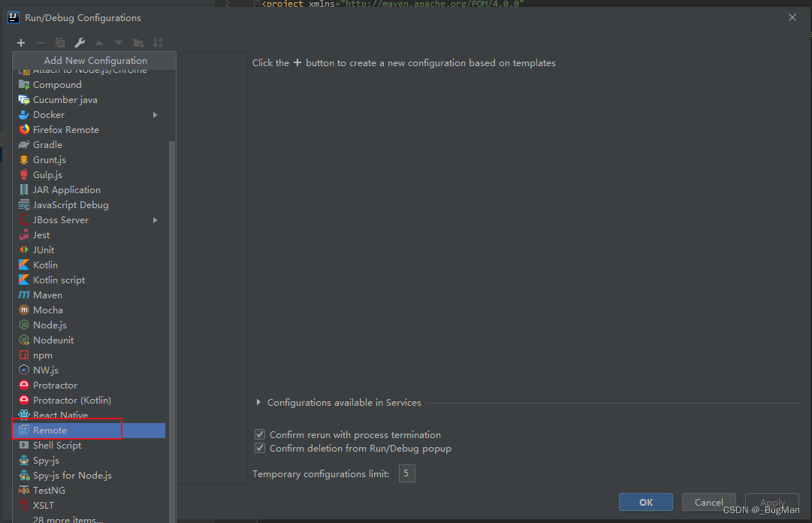Screen dimensions: 812x523
Task: Click the OK button
Action: [x=646, y=502]
